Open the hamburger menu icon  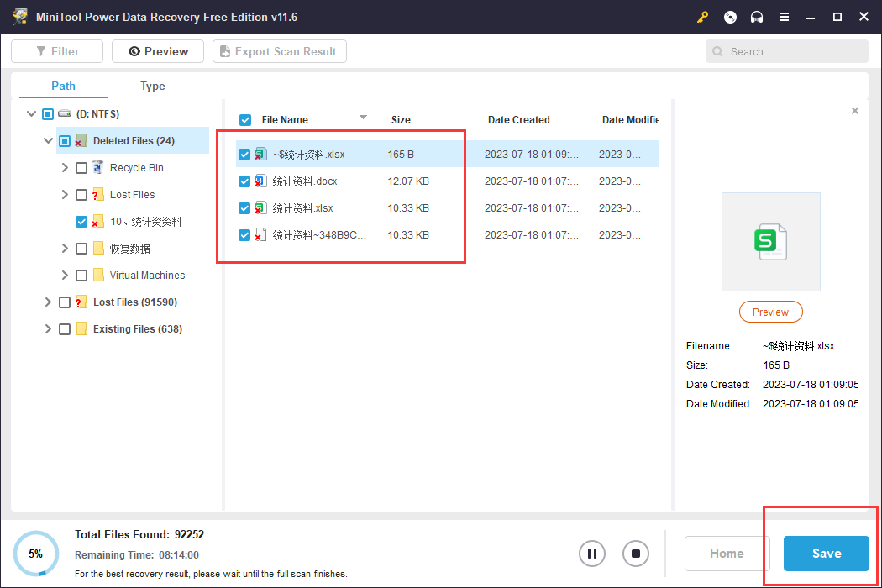coord(784,17)
